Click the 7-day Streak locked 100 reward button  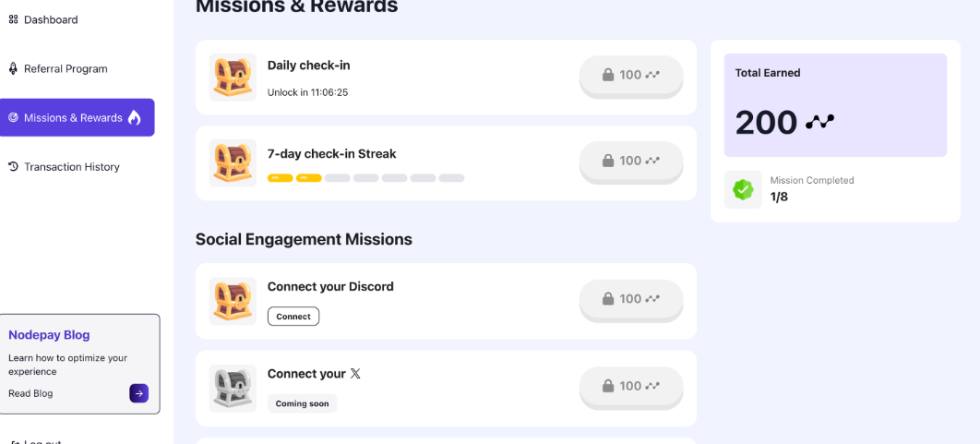click(631, 162)
